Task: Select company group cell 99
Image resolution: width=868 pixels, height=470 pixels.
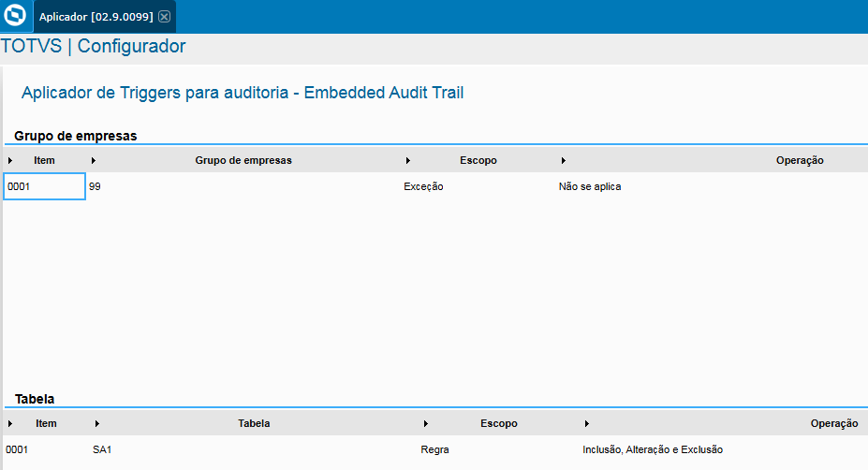Action: click(95, 186)
